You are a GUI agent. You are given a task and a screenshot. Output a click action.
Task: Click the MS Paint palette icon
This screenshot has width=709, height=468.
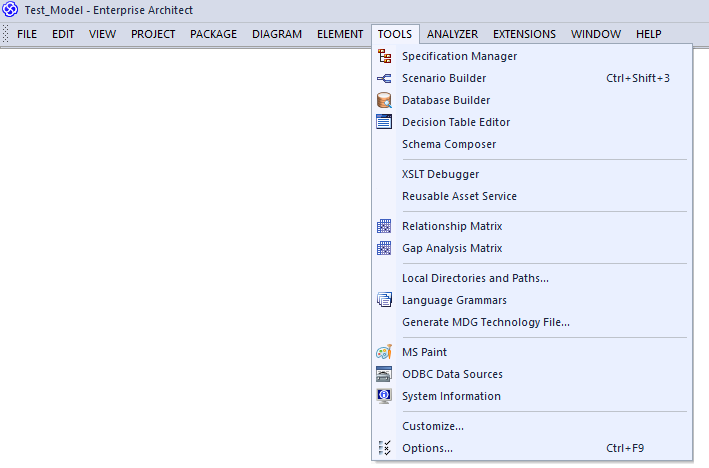[384, 352]
